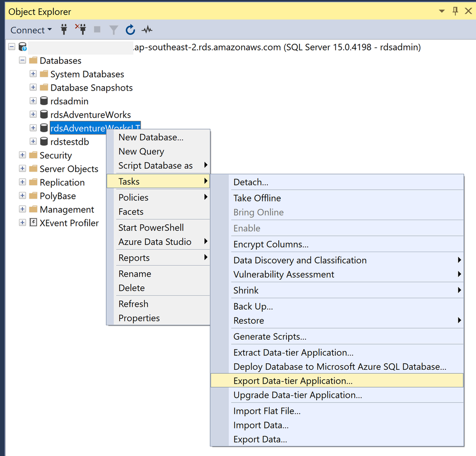This screenshot has height=456, width=476.
Task: Click the Replication folder icon
Action: [33, 182]
